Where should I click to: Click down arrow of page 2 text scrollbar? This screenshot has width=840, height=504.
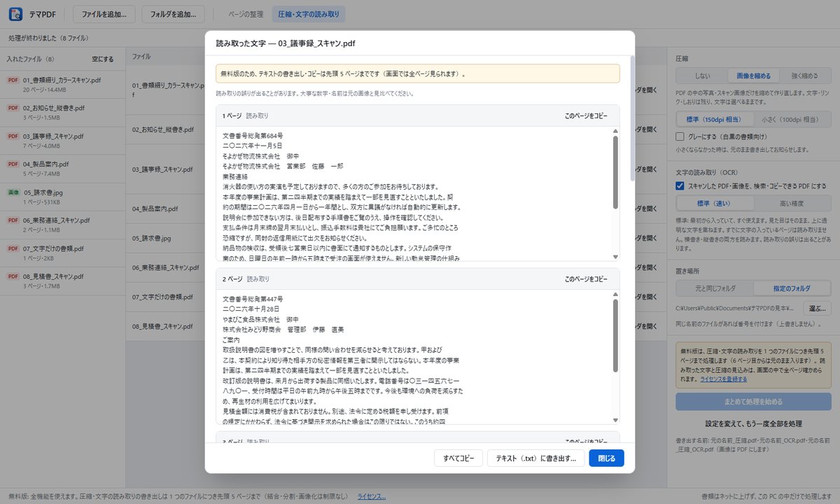(615, 420)
